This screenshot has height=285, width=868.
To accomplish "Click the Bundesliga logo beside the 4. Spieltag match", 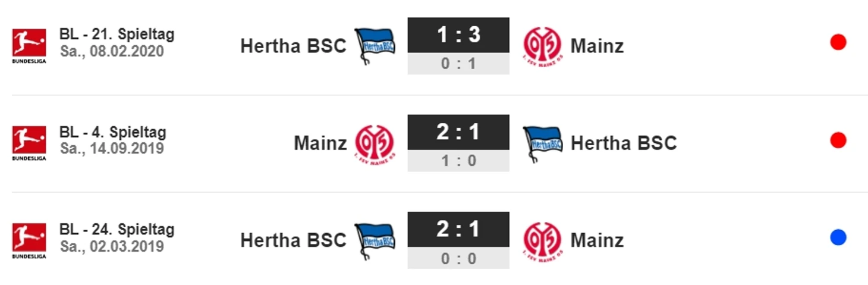I will [29, 143].
